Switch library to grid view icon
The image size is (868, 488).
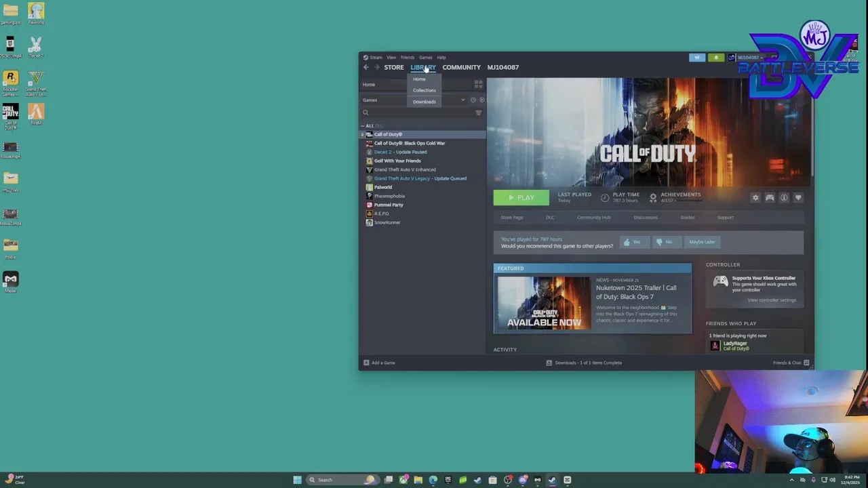(479, 84)
